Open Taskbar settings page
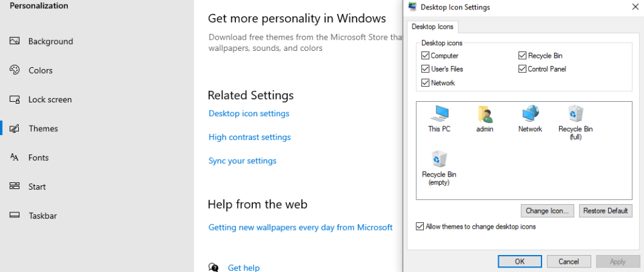 click(x=43, y=216)
